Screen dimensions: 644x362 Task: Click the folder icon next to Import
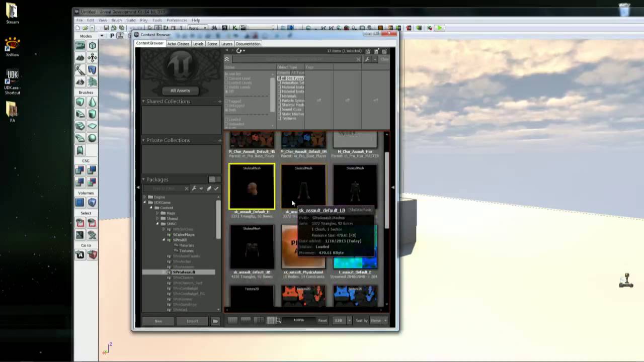coord(215,321)
